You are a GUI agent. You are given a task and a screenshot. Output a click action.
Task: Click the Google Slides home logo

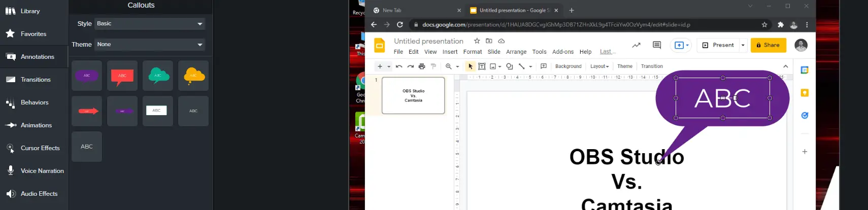[380, 45]
